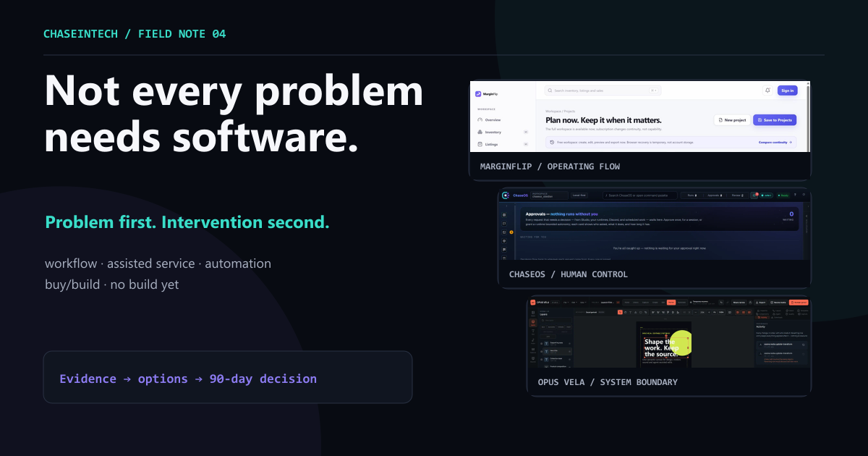Click the Opus Vela logo icon
The height and width of the screenshot is (456, 868).
point(533,303)
